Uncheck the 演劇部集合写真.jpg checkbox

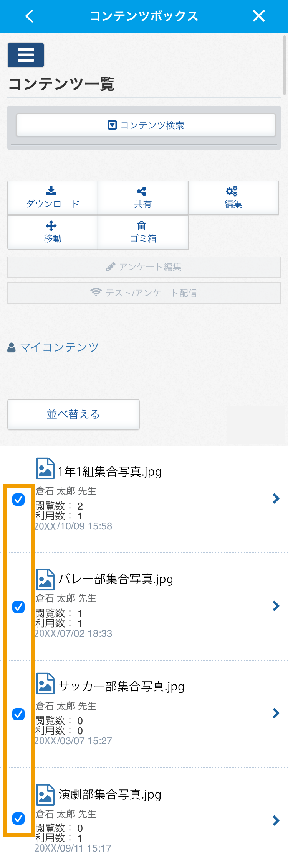[x=18, y=819]
